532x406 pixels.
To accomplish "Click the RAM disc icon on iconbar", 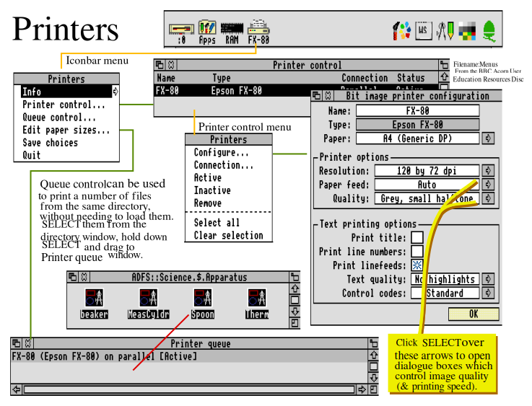I will 232,32.
